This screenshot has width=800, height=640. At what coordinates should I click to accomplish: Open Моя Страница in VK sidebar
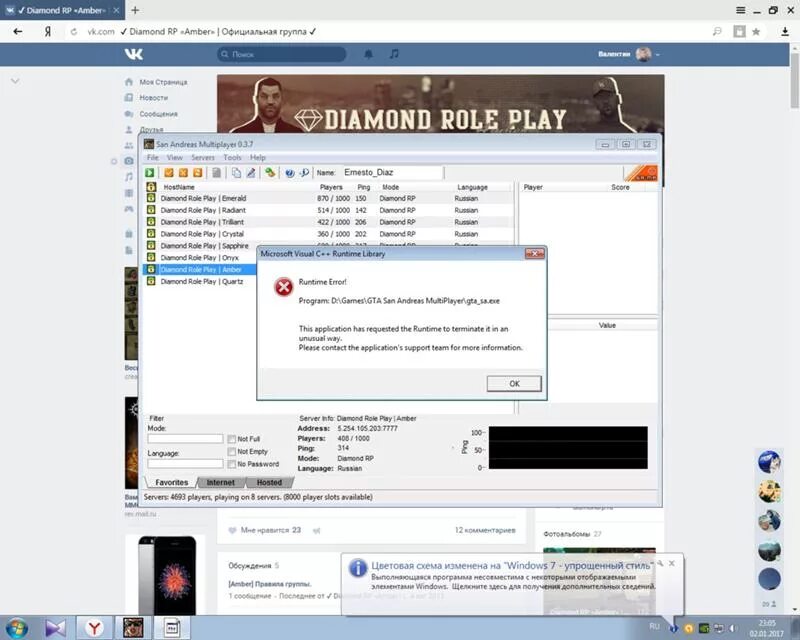pyautogui.click(x=163, y=82)
